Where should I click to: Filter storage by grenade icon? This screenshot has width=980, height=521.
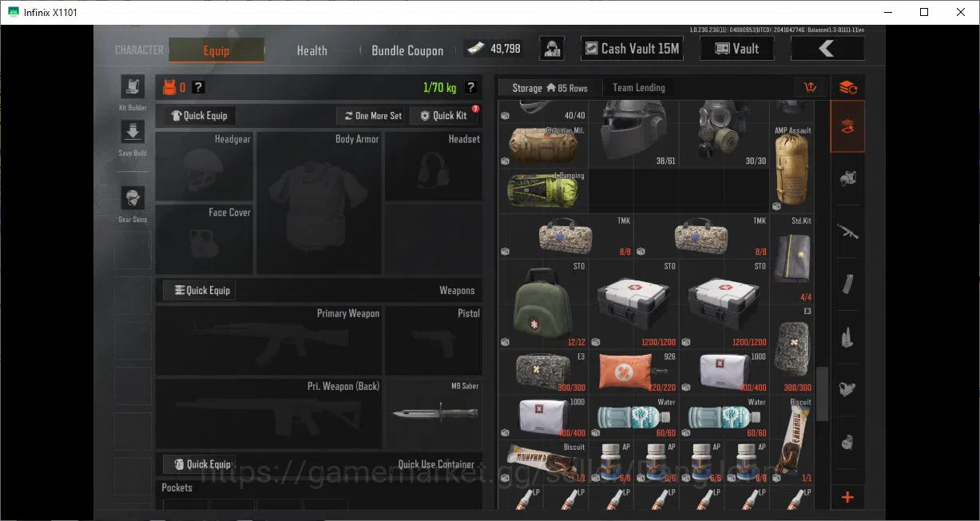point(847,442)
